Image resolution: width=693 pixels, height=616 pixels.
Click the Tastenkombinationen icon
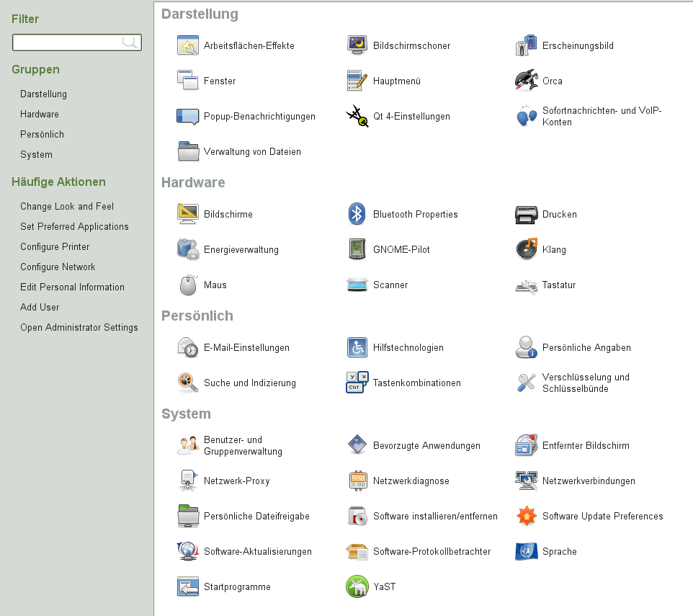click(x=358, y=383)
